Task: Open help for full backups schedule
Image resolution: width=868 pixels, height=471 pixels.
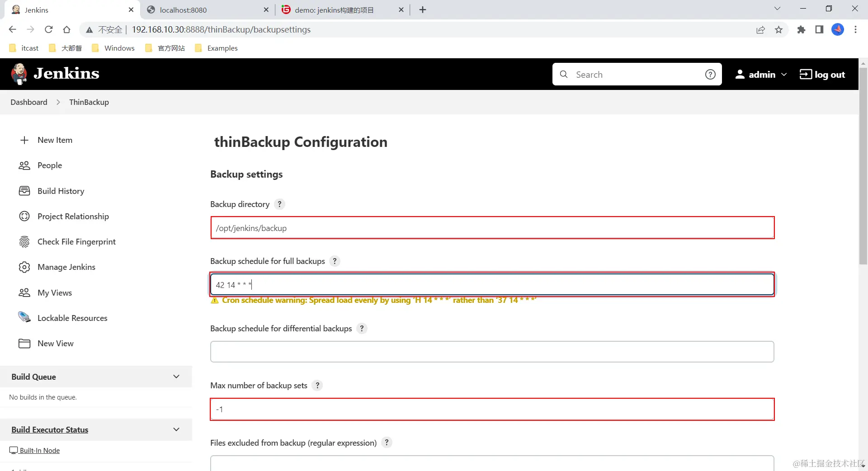Action: [x=335, y=261]
